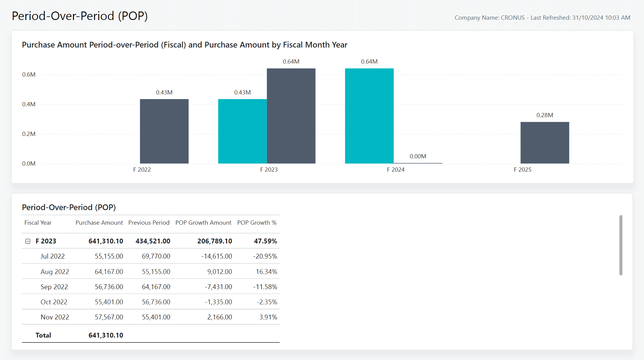
Task: Click growth percent 16.34%
Action: (x=267, y=272)
